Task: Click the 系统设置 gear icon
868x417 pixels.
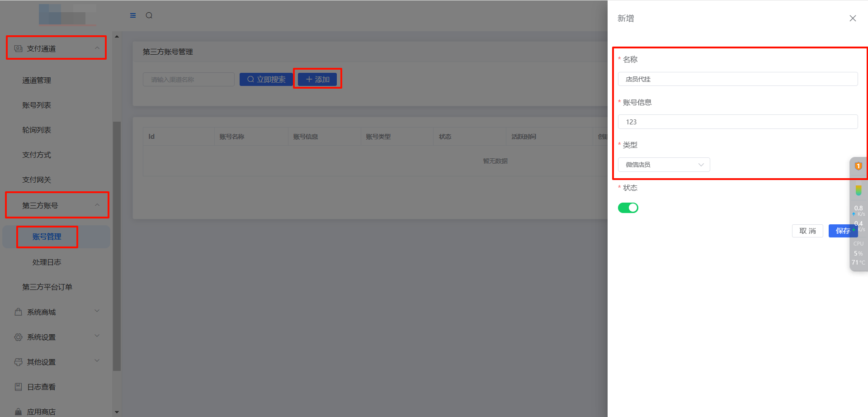Action: [x=18, y=337]
